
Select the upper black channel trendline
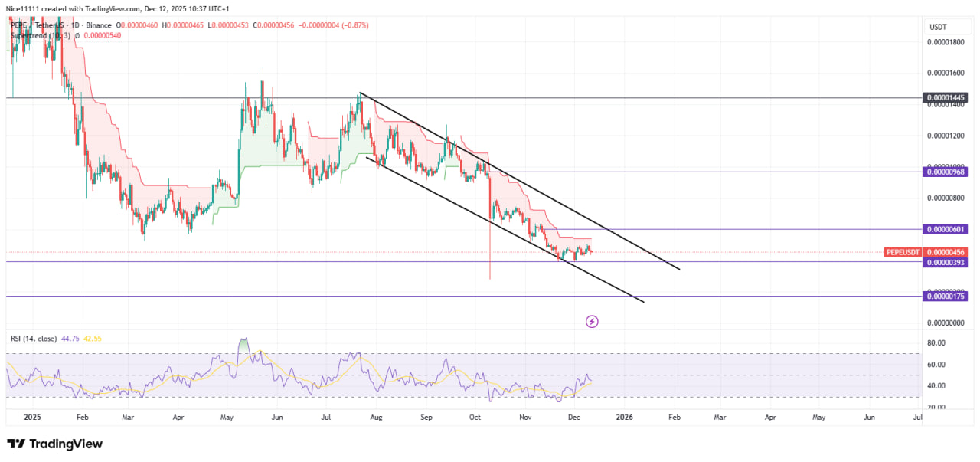(519, 181)
